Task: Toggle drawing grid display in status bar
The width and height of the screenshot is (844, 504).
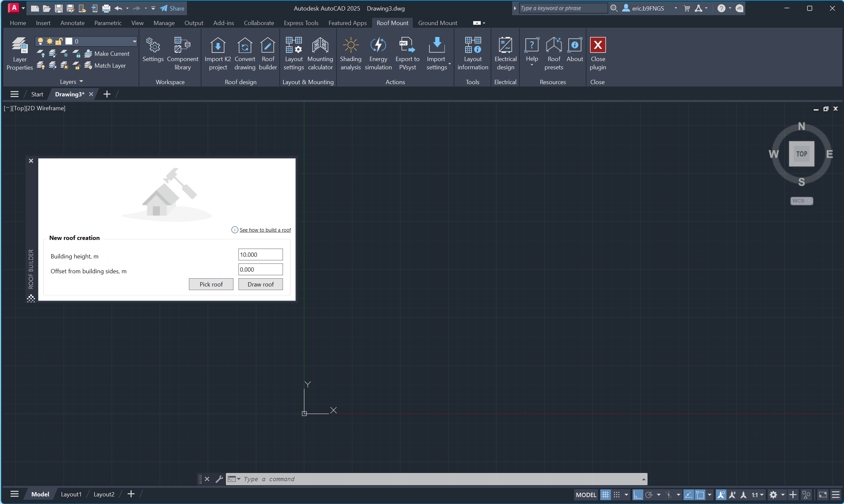Action: 605,494
